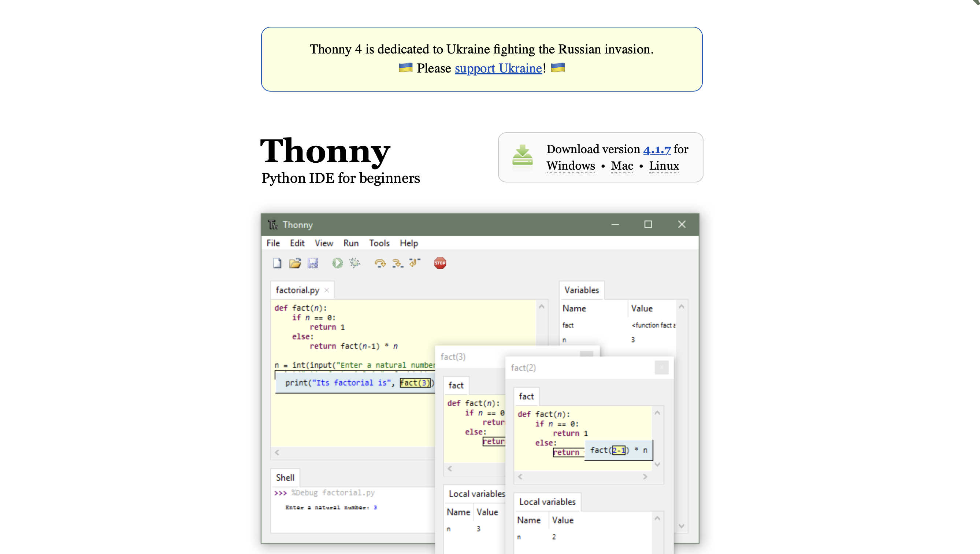
Task: Click the support Ukraine link
Action: [x=498, y=69]
